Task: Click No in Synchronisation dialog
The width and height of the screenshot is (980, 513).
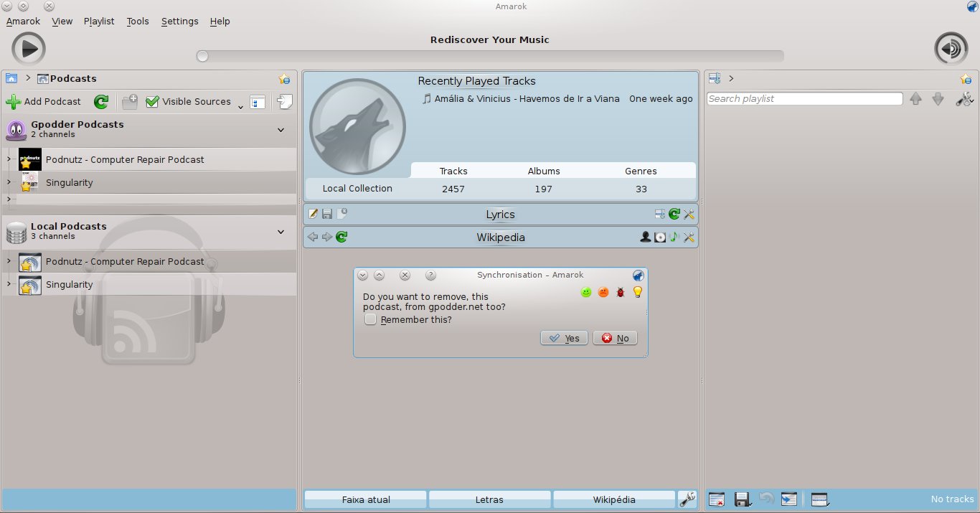Action: coord(615,338)
